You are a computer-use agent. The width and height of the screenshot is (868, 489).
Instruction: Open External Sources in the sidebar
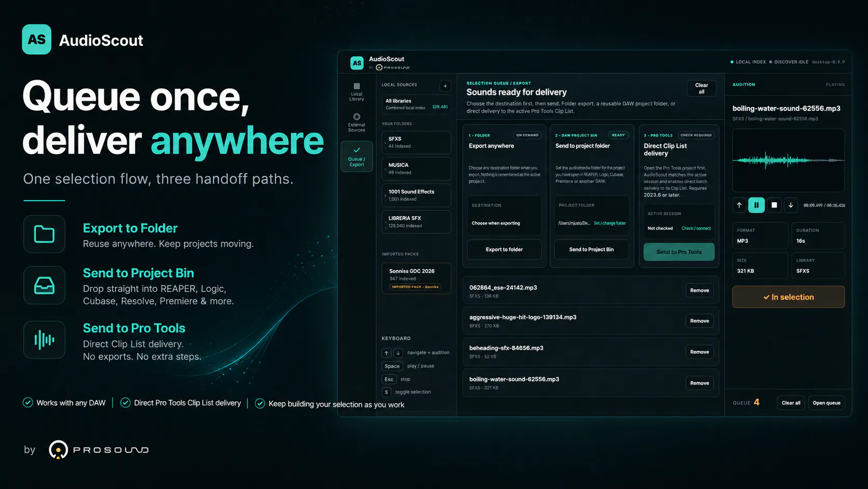pyautogui.click(x=357, y=123)
